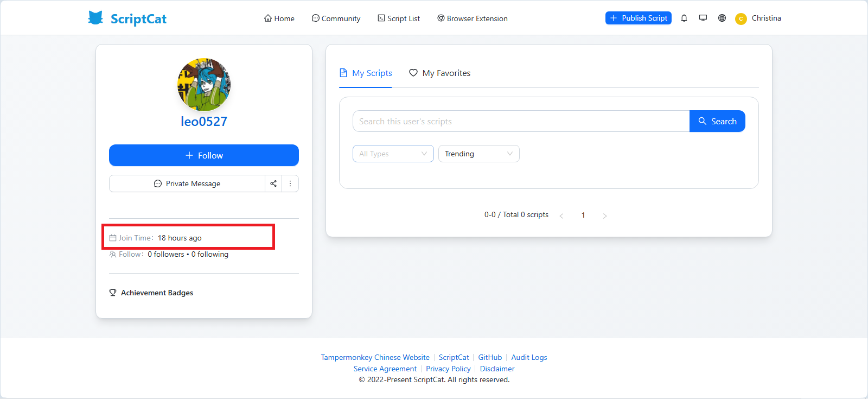Follow user leo0527
The width and height of the screenshot is (868, 399).
[x=204, y=155]
